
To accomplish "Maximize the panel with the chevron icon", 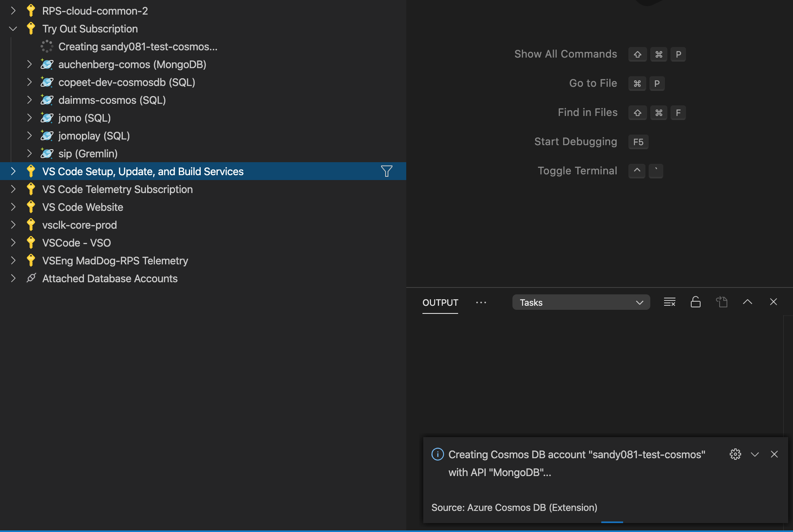I will (747, 302).
